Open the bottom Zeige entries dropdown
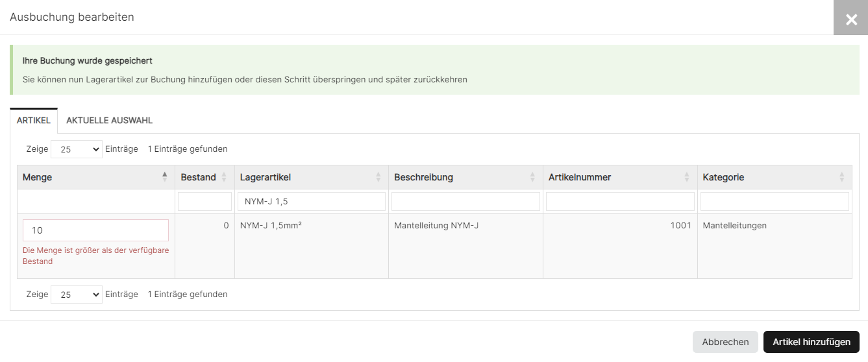This screenshot has height=362, width=868. [77, 295]
